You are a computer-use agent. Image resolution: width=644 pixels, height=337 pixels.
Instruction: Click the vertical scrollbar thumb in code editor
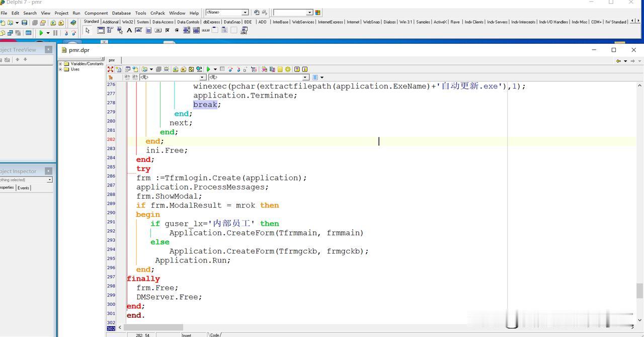[x=639, y=291]
